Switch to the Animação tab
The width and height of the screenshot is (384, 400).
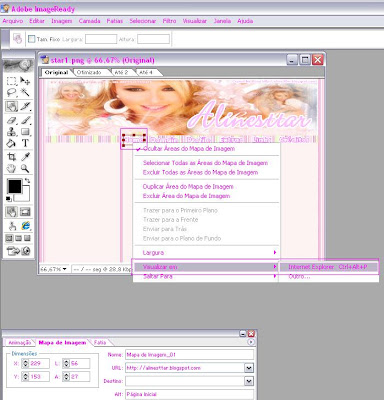coord(19,342)
